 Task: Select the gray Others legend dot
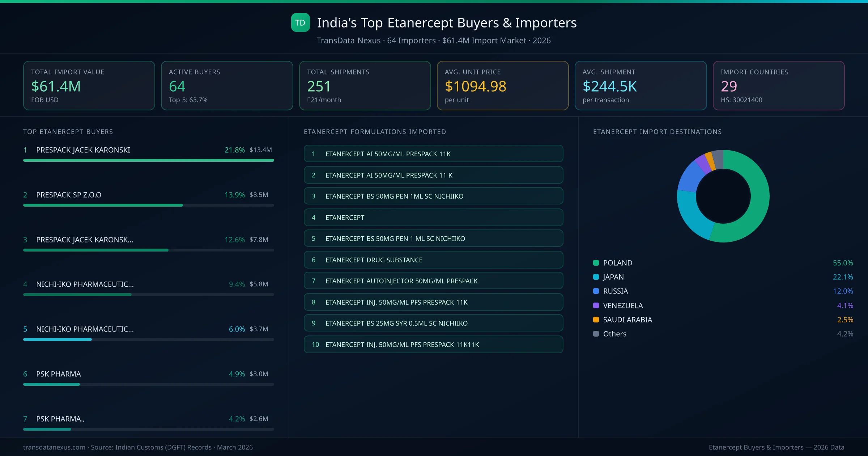point(596,334)
